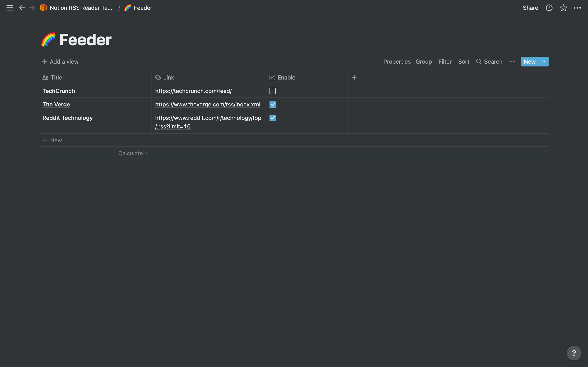Open page history clock icon

pos(549,8)
